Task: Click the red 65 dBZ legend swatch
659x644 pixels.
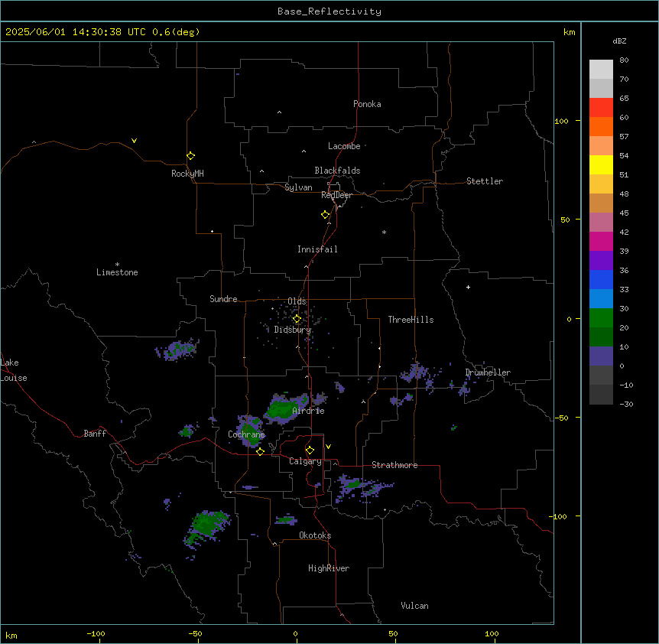Action: 601,107
